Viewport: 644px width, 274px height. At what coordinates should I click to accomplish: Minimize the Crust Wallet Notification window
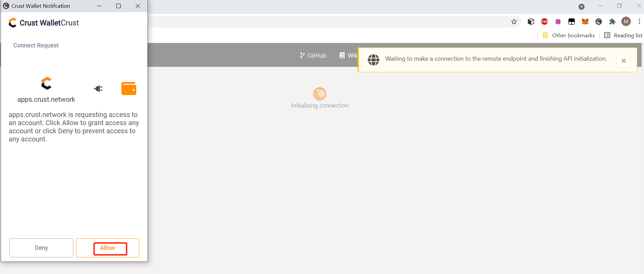click(x=99, y=6)
